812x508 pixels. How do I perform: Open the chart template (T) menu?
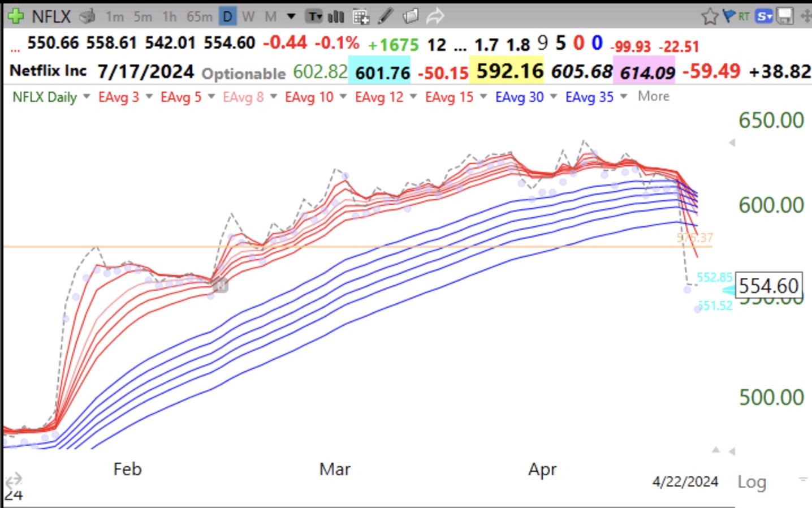(x=314, y=17)
